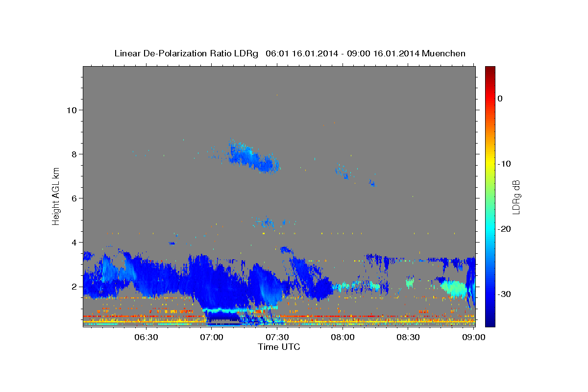Click the high cirrus cloud echo near 8 km

pyautogui.click(x=254, y=157)
